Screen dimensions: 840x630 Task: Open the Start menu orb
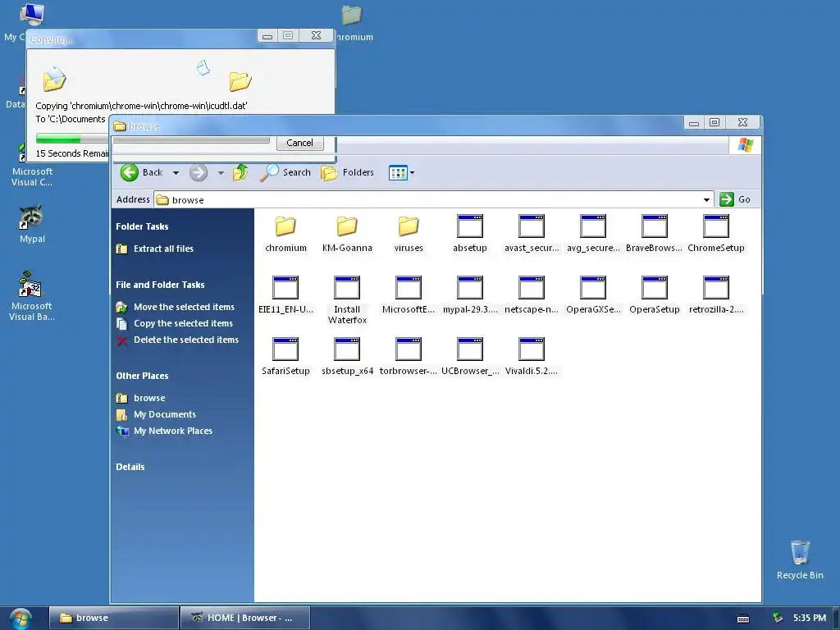click(21, 619)
